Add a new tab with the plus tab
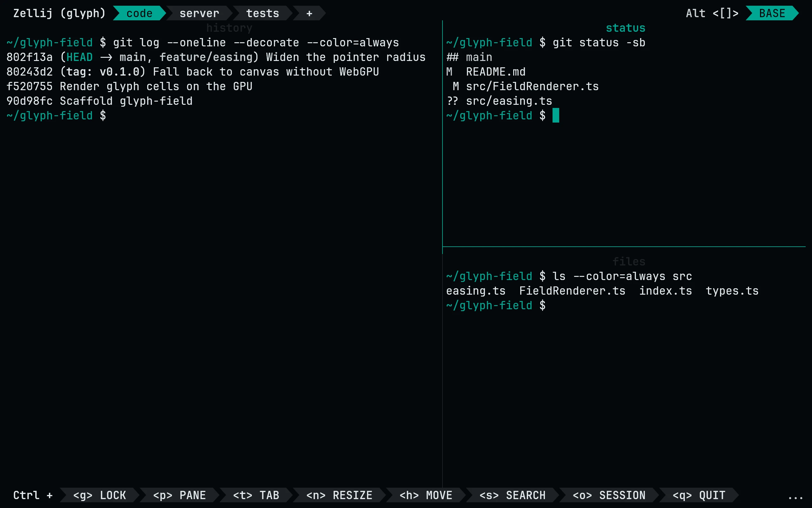 pos(309,13)
